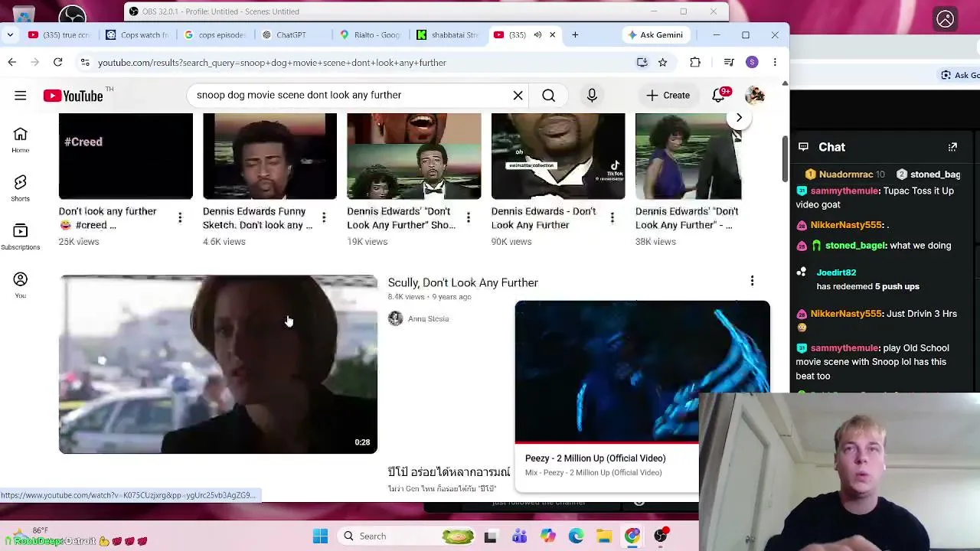This screenshot has width=980, height=551.
Task: Play the Peezy 2 Million Up thumbnail
Action: pyautogui.click(x=642, y=371)
